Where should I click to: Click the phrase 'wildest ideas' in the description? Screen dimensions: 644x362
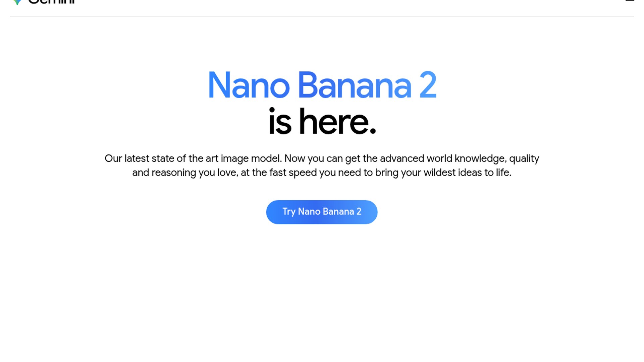[452, 173]
